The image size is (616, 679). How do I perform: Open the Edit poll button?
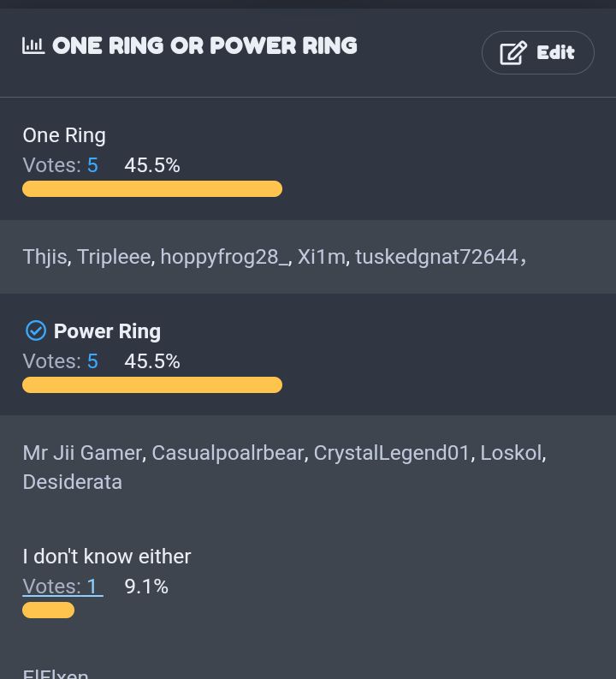[537, 53]
